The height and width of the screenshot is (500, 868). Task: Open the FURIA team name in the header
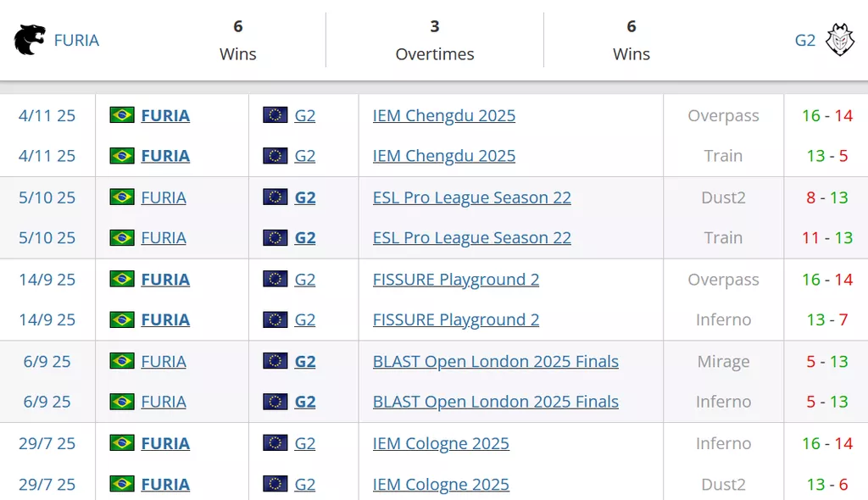[x=76, y=40]
